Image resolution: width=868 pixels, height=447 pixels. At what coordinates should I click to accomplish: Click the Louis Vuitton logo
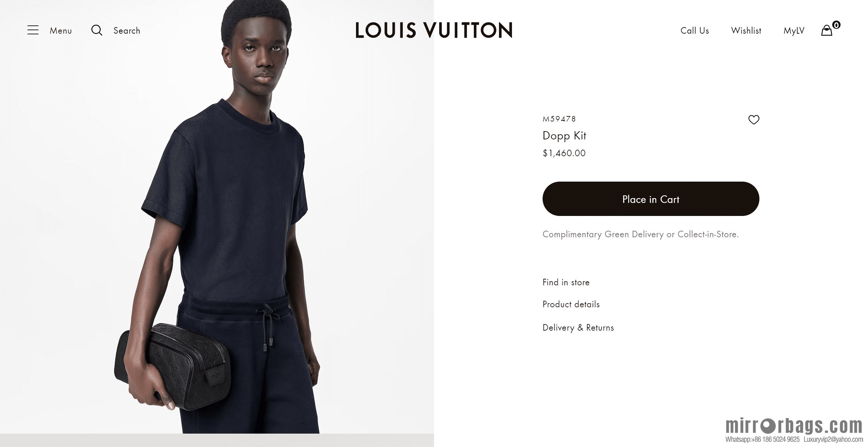tap(434, 30)
